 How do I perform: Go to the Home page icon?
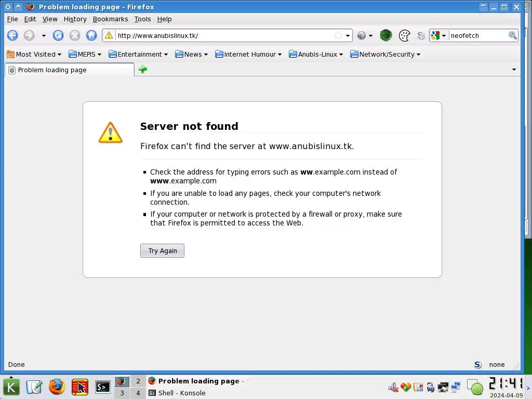coord(91,35)
